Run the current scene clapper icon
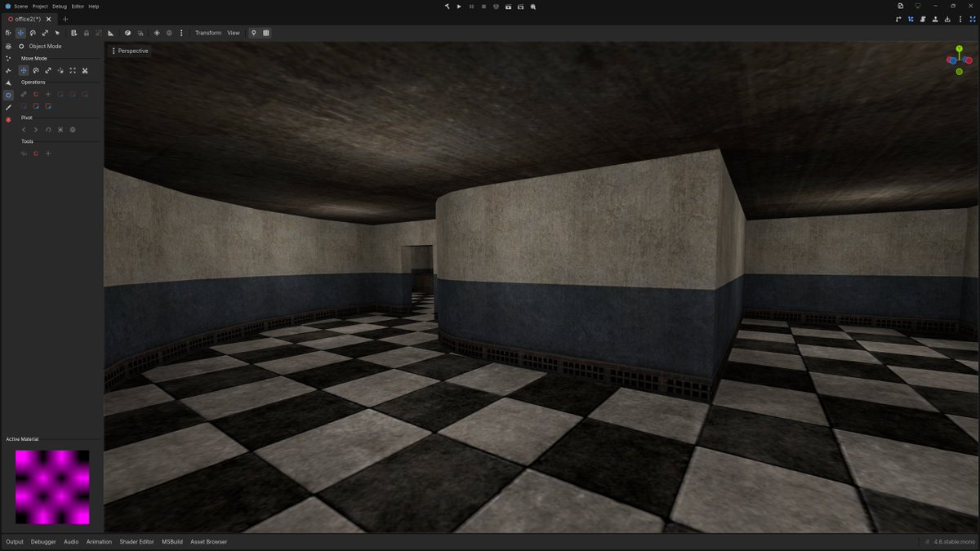980x551 pixels. [508, 7]
